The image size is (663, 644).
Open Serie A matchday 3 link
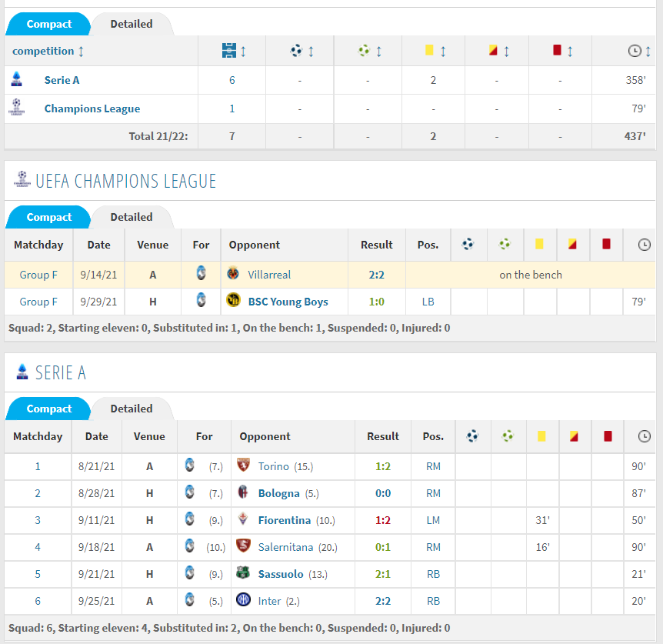(x=38, y=521)
